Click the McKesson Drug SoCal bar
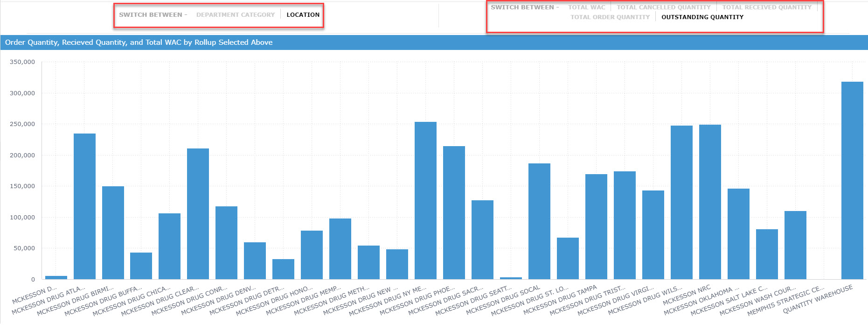This screenshot has height=331, width=868. [x=539, y=221]
